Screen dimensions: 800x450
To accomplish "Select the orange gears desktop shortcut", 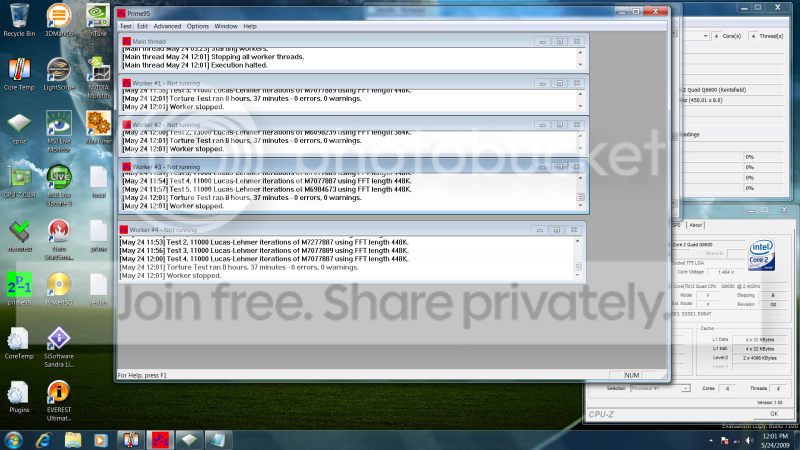I will (x=98, y=128).
